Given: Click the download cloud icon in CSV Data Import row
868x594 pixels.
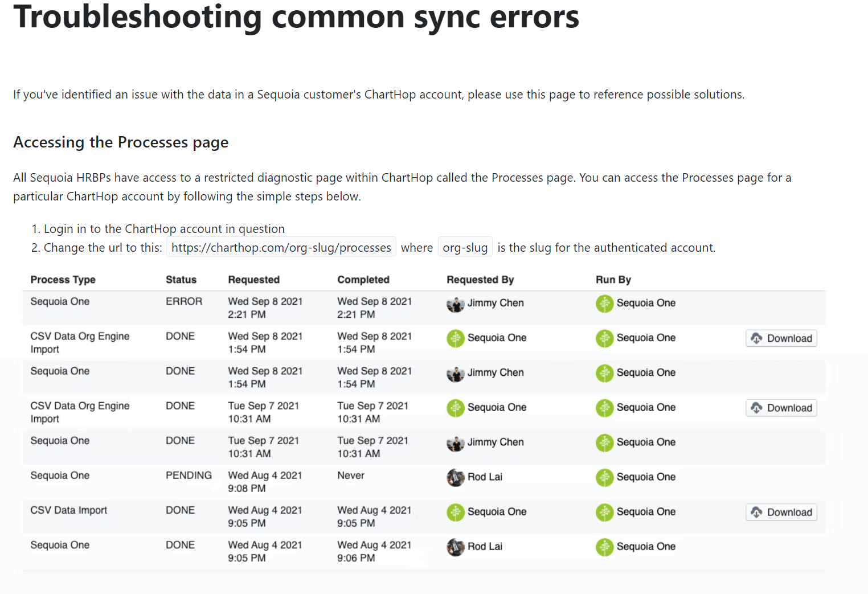Looking at the screenshot, I should pos(757,512).
